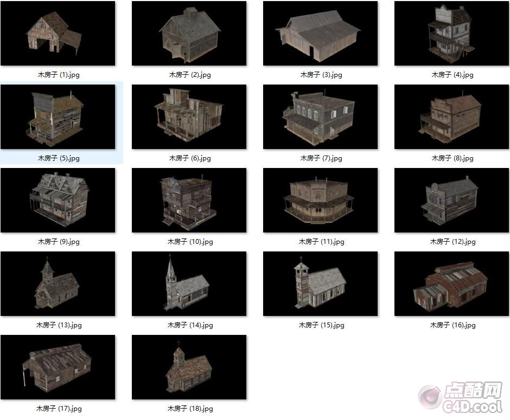The width and height of the screenshot is (510, 420).
Task: Select the thumbnail of 木房子 (12).jpg
Action: click(x=451, y=201)
